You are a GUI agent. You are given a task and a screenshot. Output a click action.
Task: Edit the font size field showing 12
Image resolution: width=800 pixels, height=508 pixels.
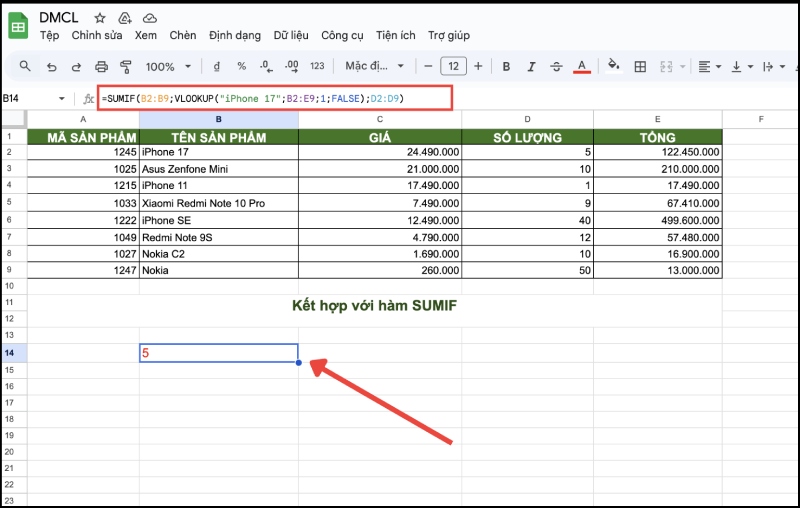[x=454, y=66]
